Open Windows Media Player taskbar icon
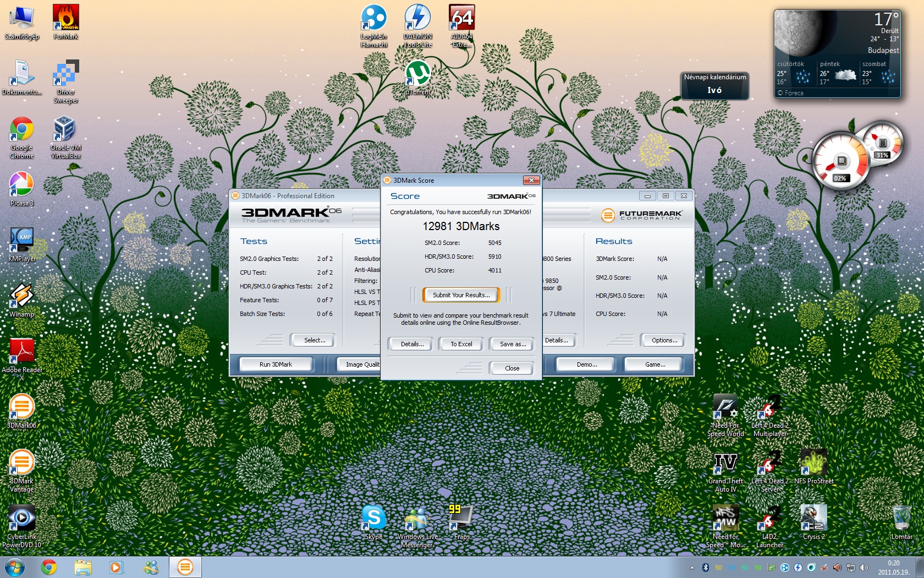 [117, 567]
